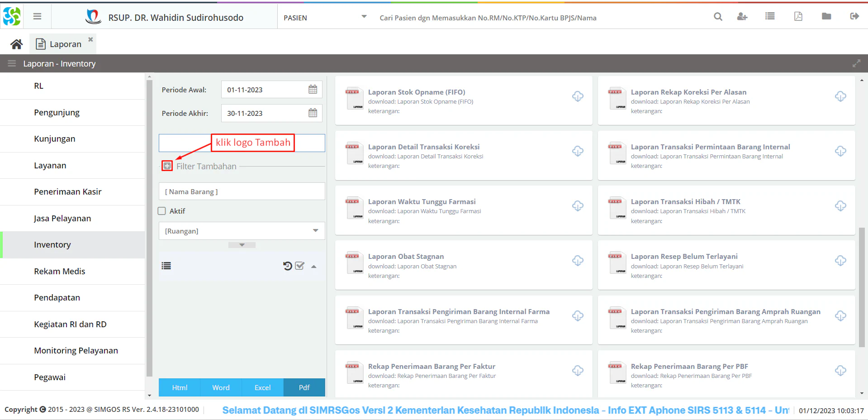This screenshot has height=420, width=868.
Task: Expand the Laporan - Inventory panel to fullscreen
Action: coord(856,63)
